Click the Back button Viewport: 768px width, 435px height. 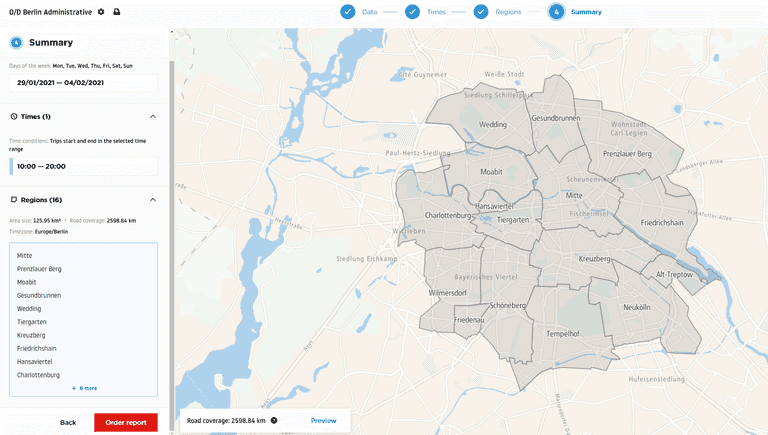pos(68,422)
